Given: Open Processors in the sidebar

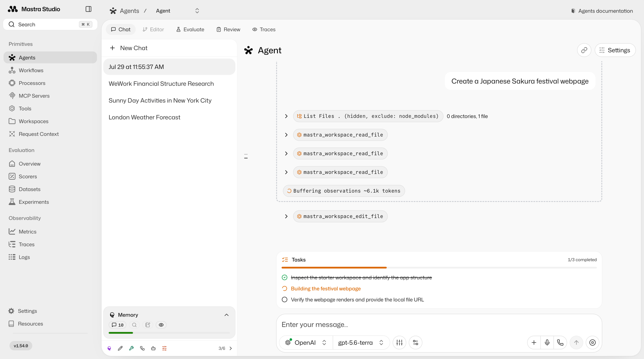Looking at the screenshot, I should [50, 83].
